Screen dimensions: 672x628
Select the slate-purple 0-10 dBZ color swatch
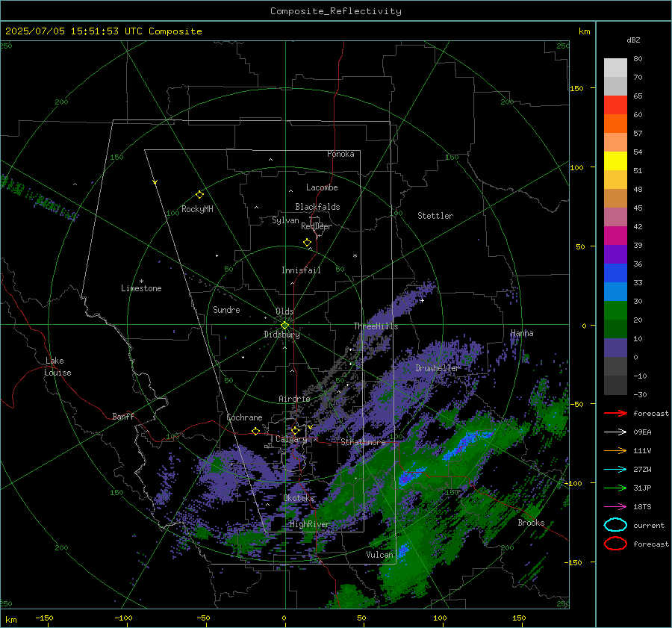(x=615, y=348)
